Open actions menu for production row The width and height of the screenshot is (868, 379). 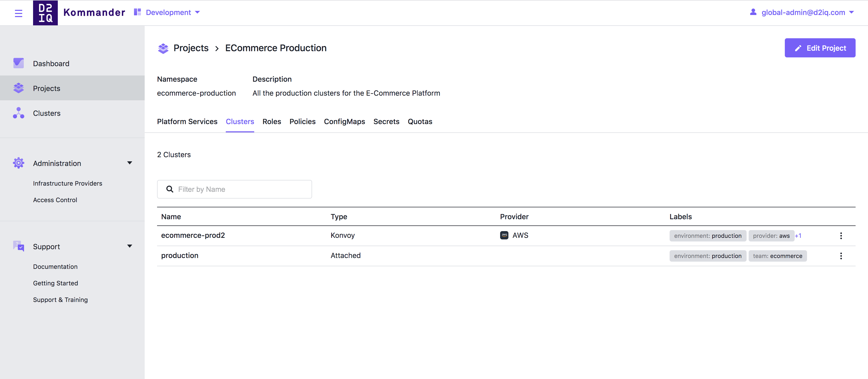(841, 256)
